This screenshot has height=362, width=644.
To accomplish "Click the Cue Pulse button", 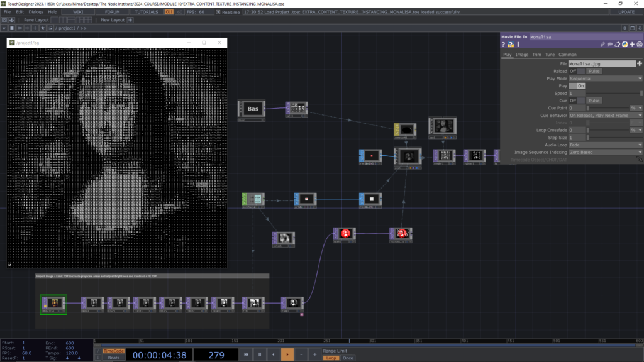I will click(x=594, y=101).
